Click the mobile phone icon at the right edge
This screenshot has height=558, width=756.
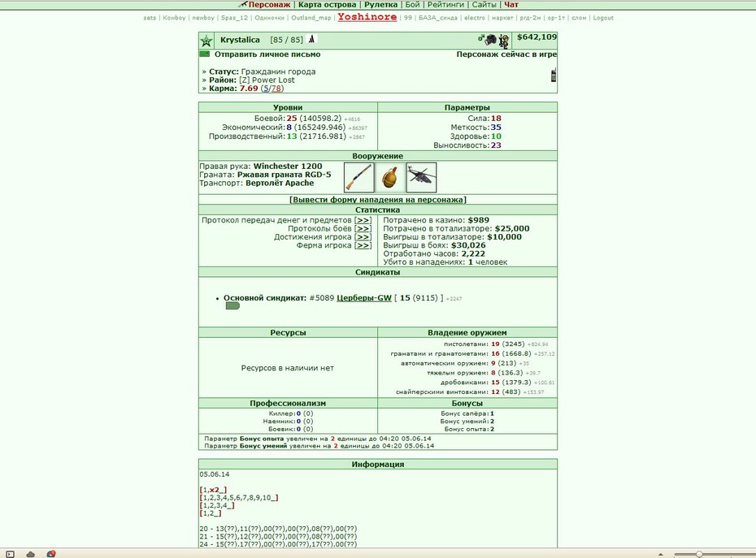[x=554, y=76]
